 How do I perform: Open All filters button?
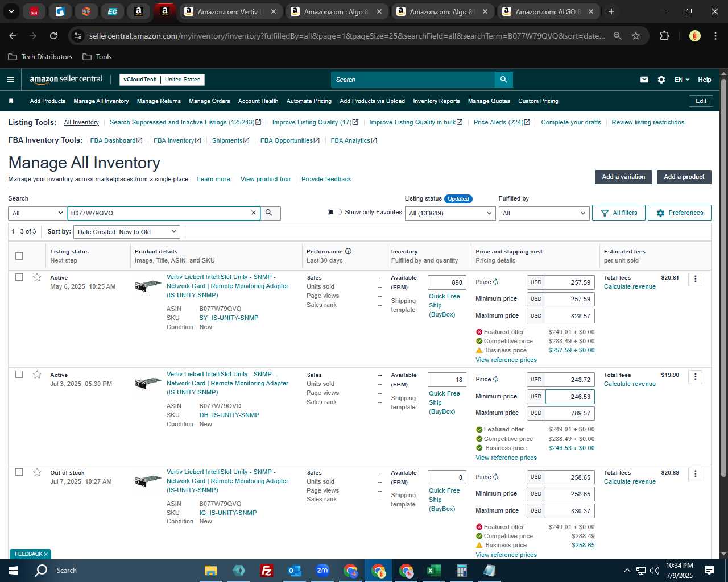(x=619, y=213)
